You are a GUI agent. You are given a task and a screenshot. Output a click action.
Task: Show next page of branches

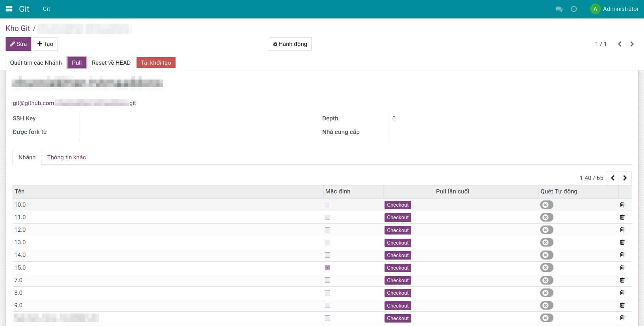[625, 178]
